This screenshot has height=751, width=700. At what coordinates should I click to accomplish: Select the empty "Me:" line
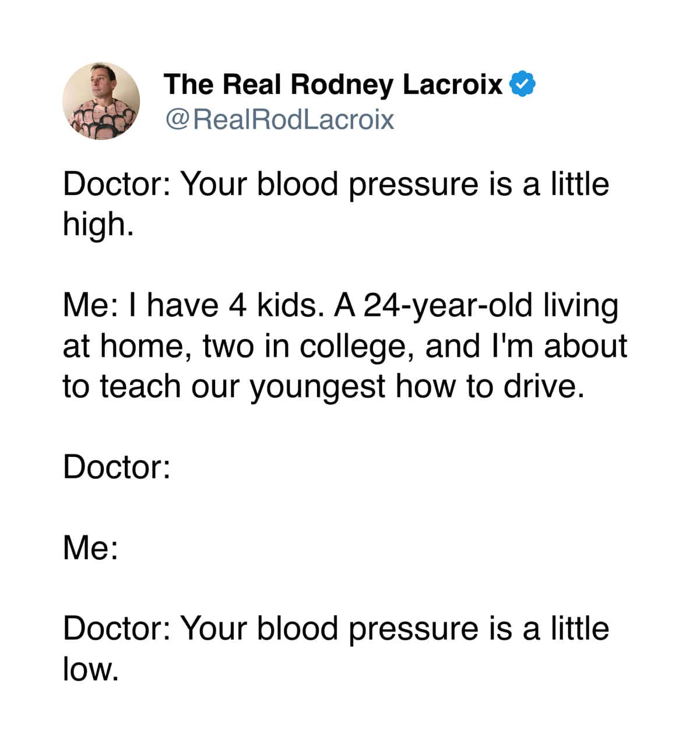coord(90,548)
